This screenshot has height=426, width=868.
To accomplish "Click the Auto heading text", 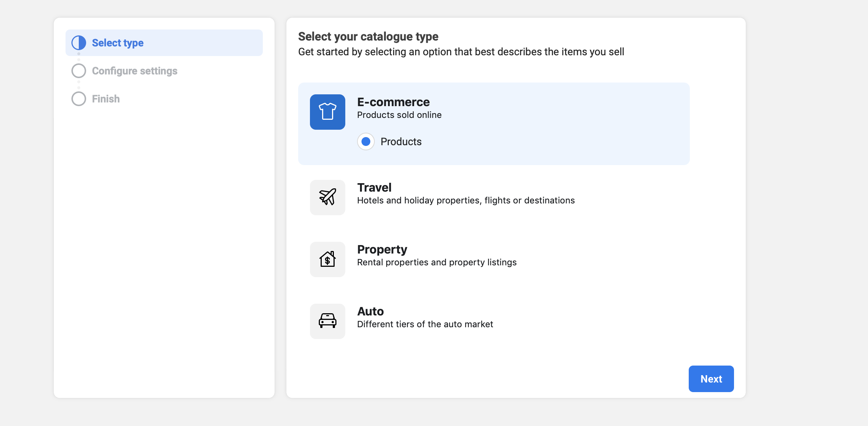I will pos(370,311).
